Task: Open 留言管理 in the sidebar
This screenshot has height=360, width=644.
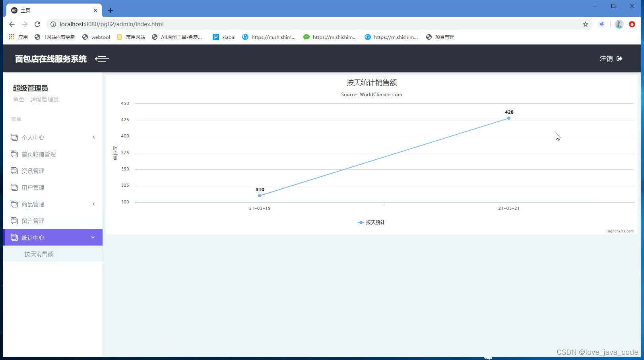Action: (53, 221)
